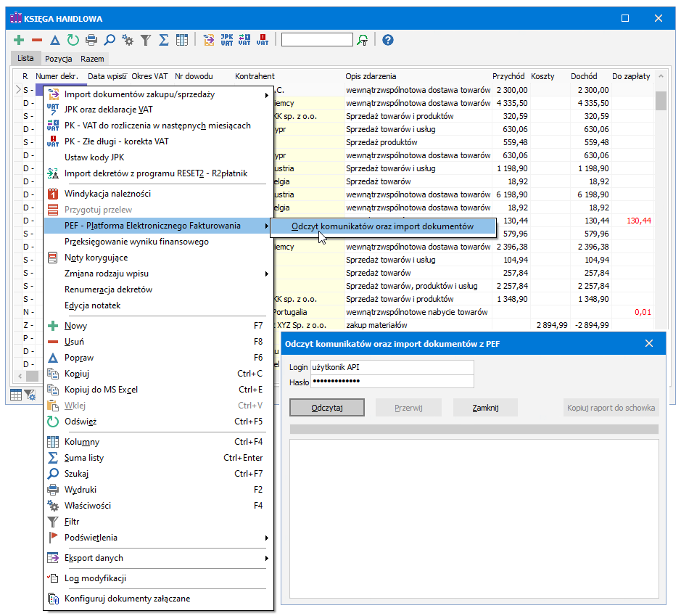Select the Lista tab
Viewport: 681px width, 616px height.
tap(25, 58)
